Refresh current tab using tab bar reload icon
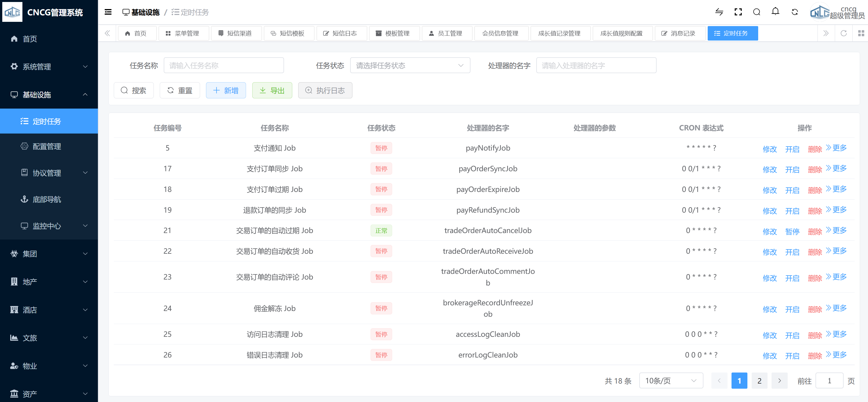 (x=843, y=33)
